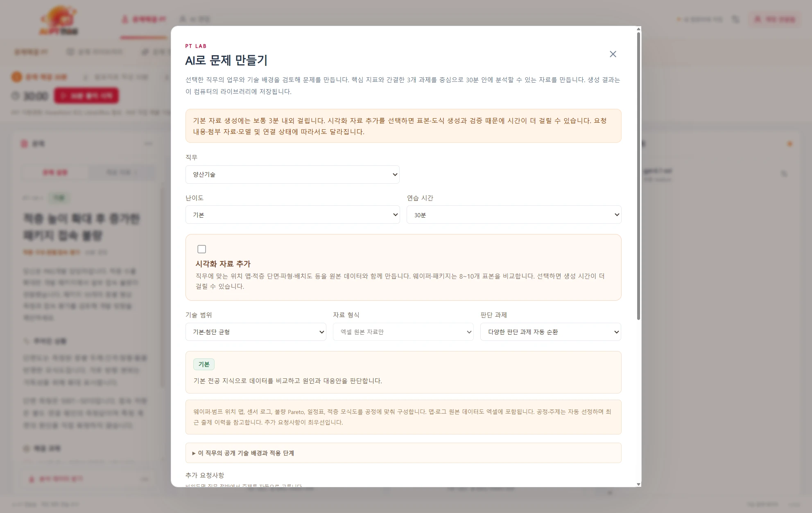Click the AI PT logo behind the dialog
This screenshot has height=513, width=812.
(59, 20)
